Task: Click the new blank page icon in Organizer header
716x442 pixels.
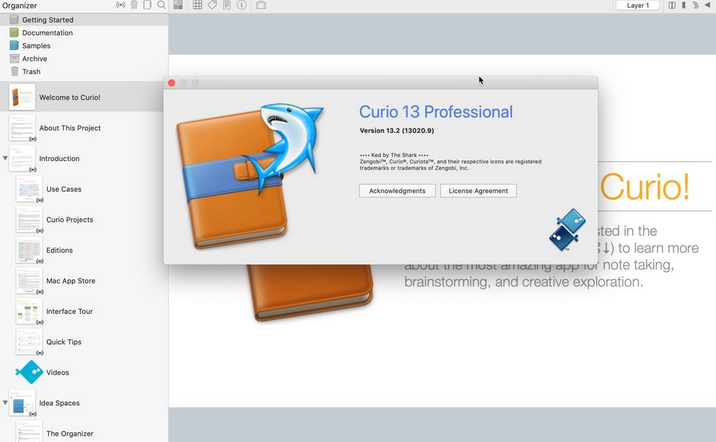Action: coord(147,5)
